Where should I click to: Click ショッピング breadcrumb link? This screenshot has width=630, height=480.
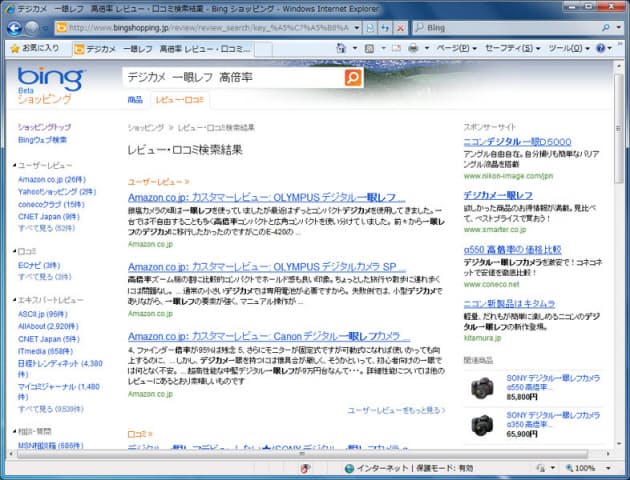145,128
